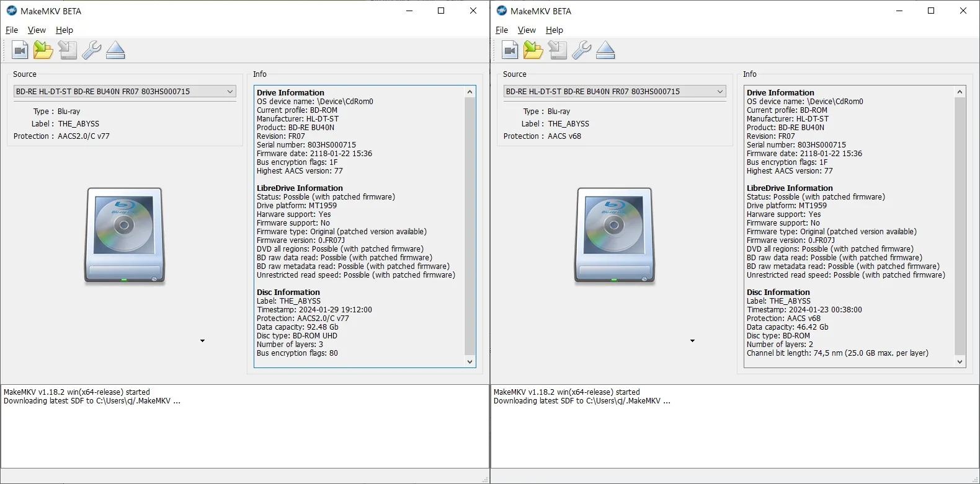Click "MakeMKV v1.18.2" started log line in right window
Image resolution: width=980 pixels, height=484 pixels.
(x=567, y=392)
